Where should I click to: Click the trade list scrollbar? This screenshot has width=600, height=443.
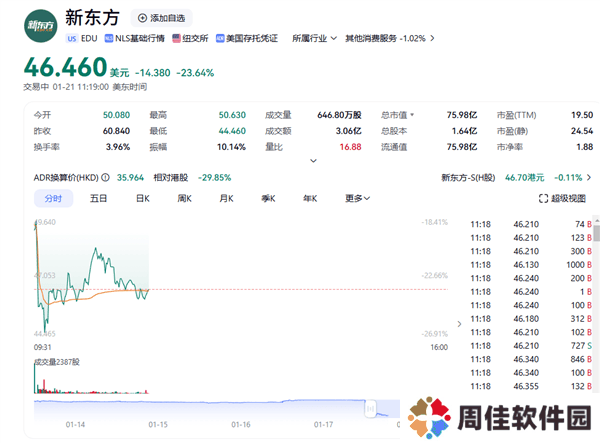(x=597, y=233)
